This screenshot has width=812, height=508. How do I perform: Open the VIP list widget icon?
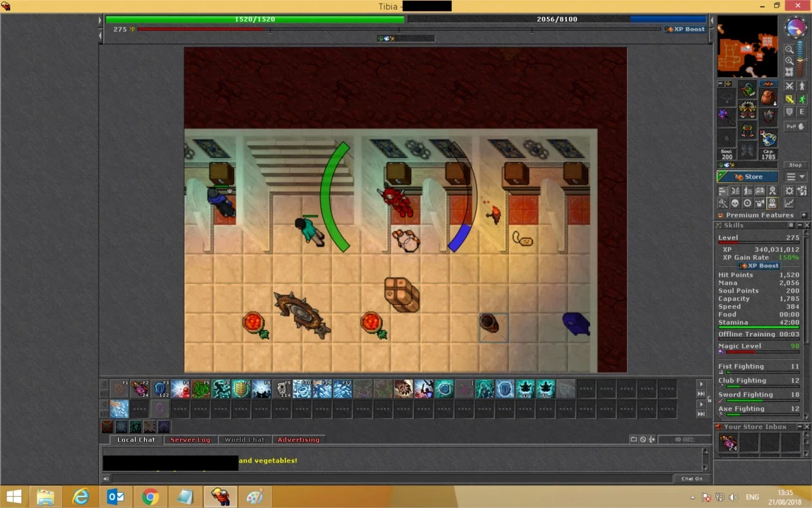[748, 190]
